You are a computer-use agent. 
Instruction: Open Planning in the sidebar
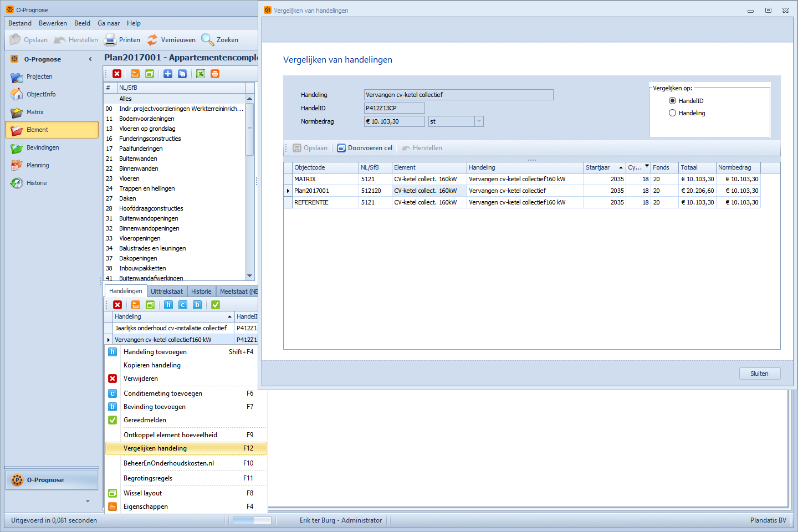[x=38, y=166]
